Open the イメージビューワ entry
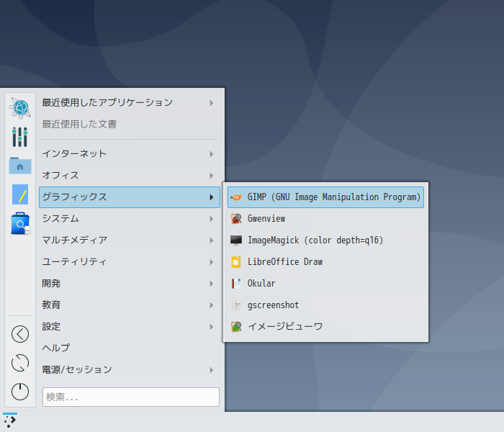504x432 pixels. click(325, 327)
